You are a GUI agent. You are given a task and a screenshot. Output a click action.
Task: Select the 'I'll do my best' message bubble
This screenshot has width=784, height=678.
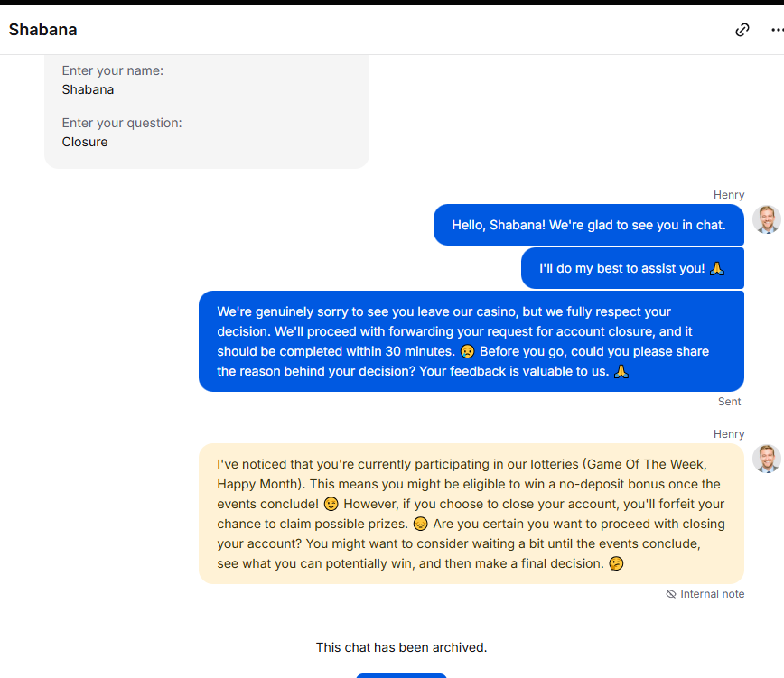tap(632, 268)
